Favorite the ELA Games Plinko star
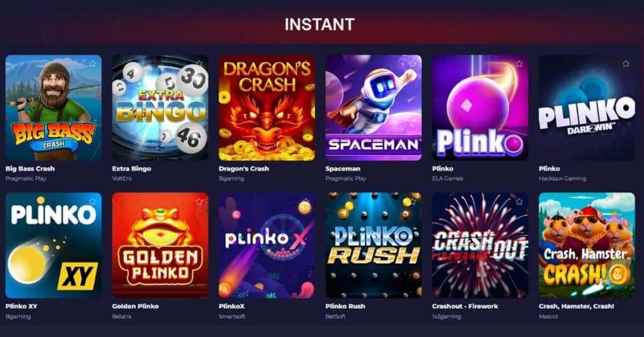Screen dimensions: 644x337 pos(519,64)
